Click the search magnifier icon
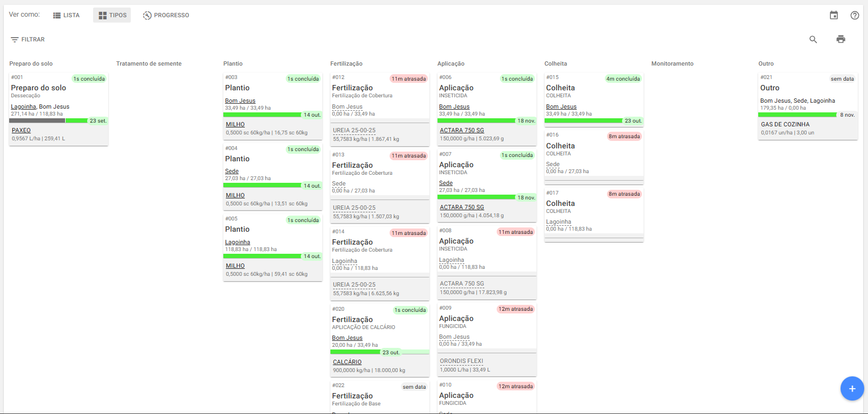This screenshot has width=868, height=414. 813,39
